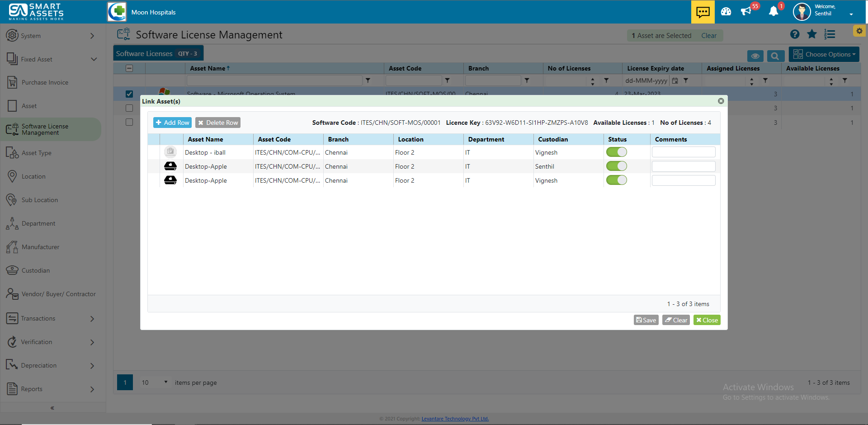Click the search magnifier button
Image resolution: width=868 pixels, height=425 pixels.
(775, 56)
